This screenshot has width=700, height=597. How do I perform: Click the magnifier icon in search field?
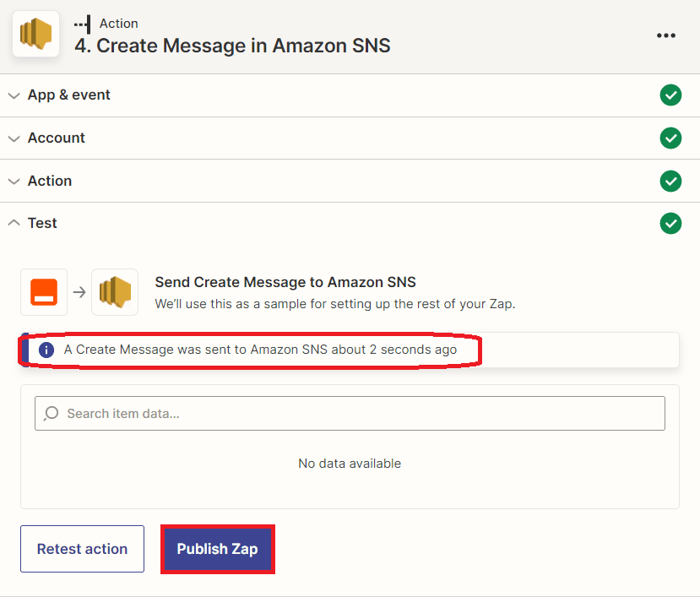click(52, 413)
